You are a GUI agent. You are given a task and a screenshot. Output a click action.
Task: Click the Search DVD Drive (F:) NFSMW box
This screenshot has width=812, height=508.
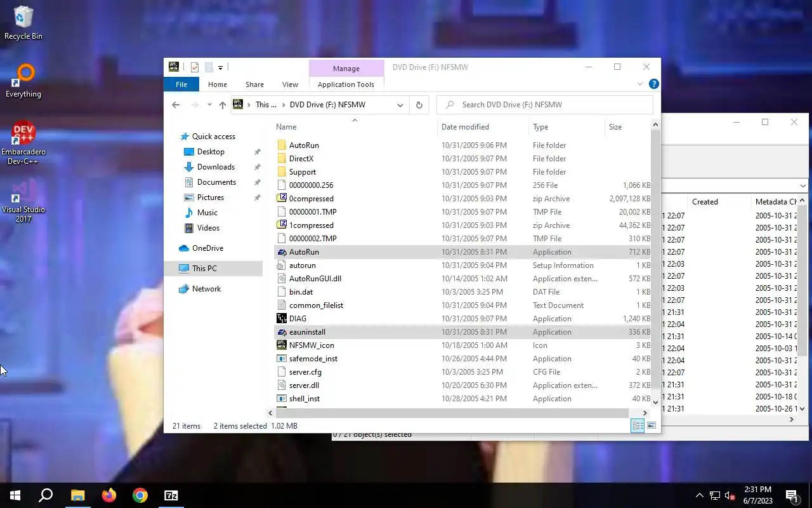coord(545,105)
